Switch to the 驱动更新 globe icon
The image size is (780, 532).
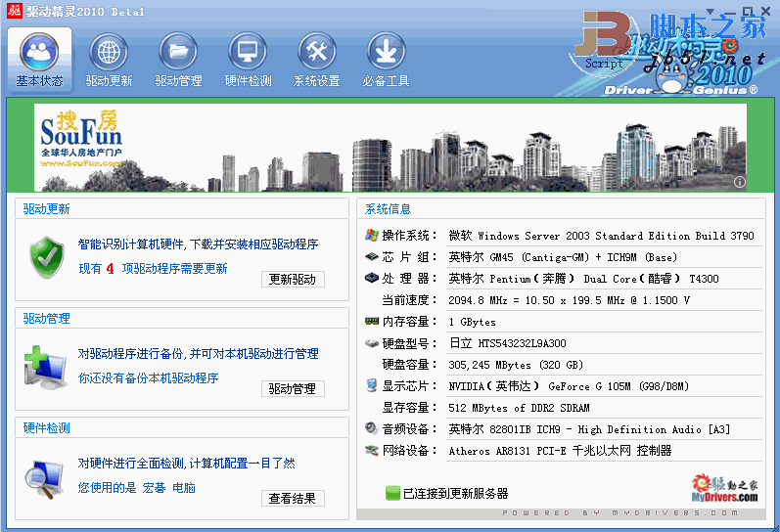click(x=109, y=52)
